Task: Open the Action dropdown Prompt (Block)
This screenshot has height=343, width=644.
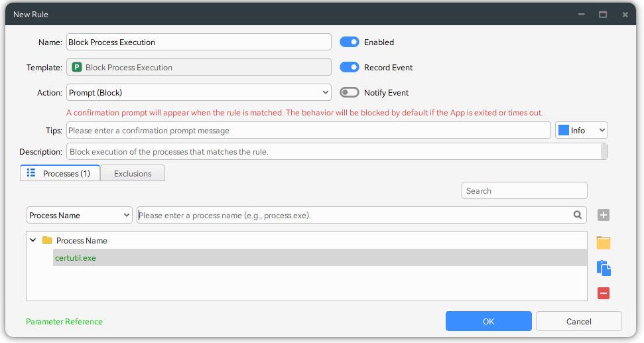Action: [x=198, y=93]
